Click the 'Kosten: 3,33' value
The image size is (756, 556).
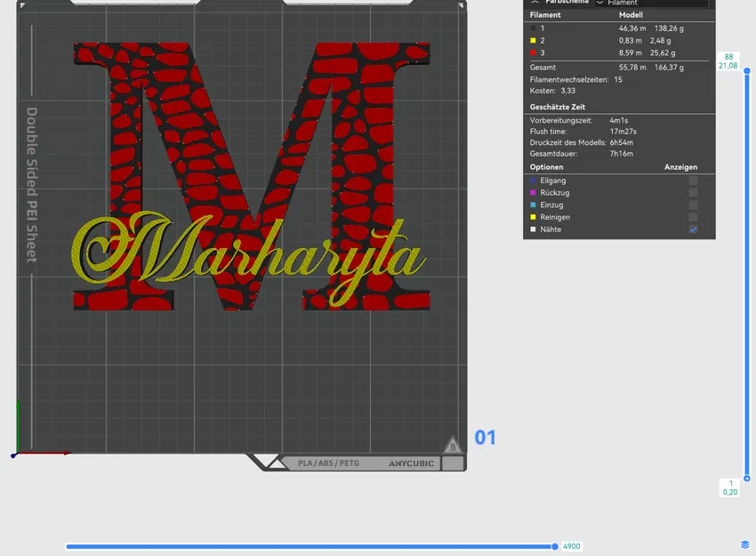click(568, 91)
